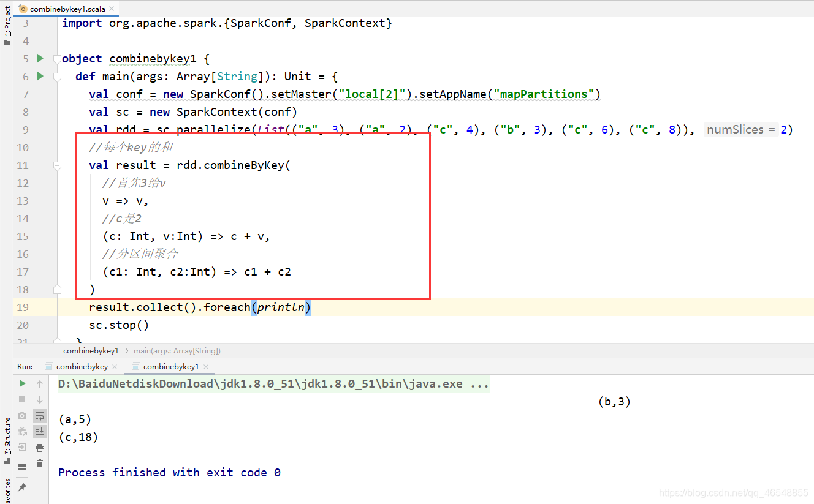Close the combinebykey1 run tab
Image resolution: width=814 pixels, height=504 pixels.
pyautogui.click(x=206, y=367)
